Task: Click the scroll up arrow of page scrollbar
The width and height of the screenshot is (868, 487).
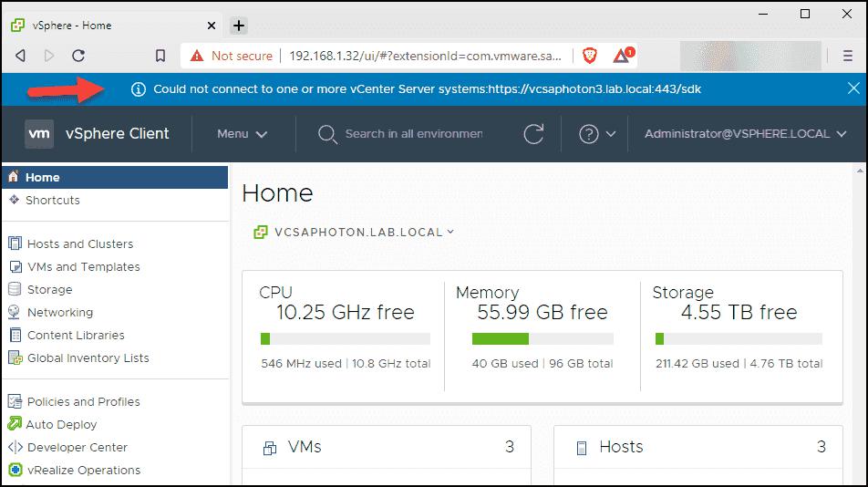Action: click(x=860, y=171)
